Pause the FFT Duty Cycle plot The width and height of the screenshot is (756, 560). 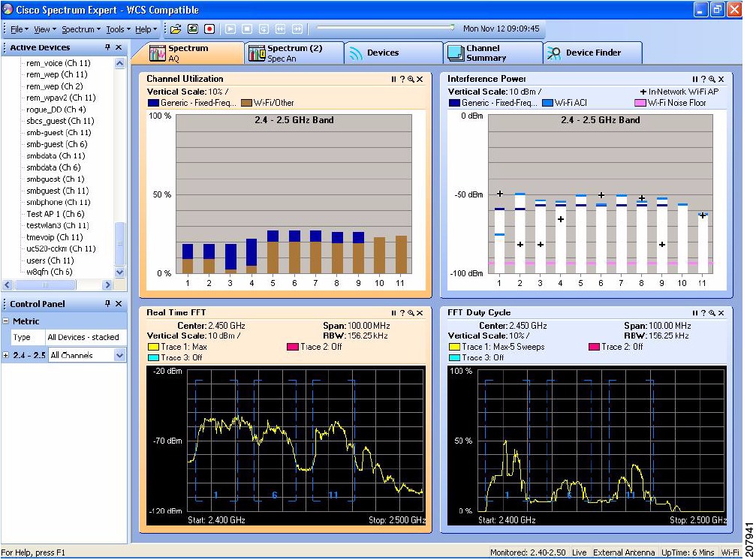pyautogui.click(x=694, y=313)
